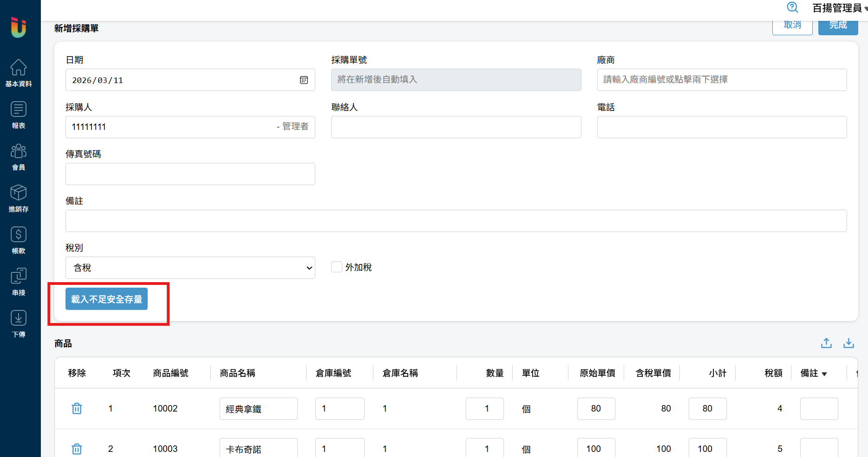Expand the 備註 column header dropdown
868x457 pixels.
point(824,374)
